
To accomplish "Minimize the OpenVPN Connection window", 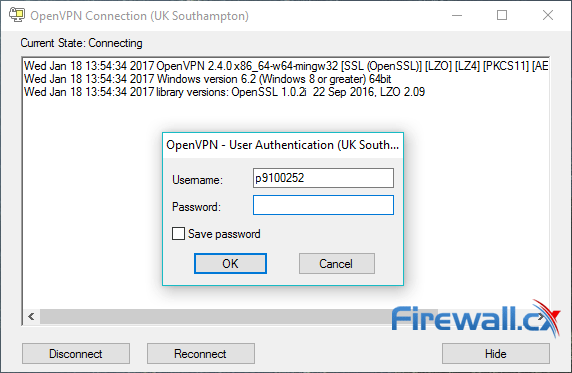I will (x=457, y=15).
